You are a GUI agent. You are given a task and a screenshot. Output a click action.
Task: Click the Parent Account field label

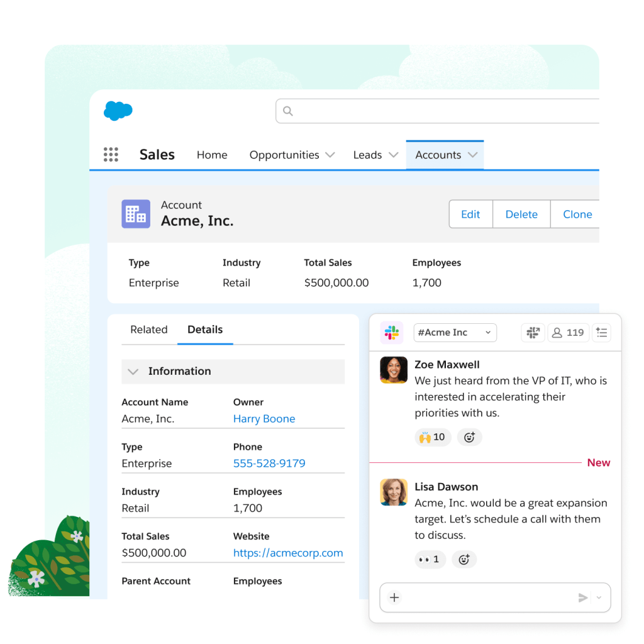tap(156, 581)
